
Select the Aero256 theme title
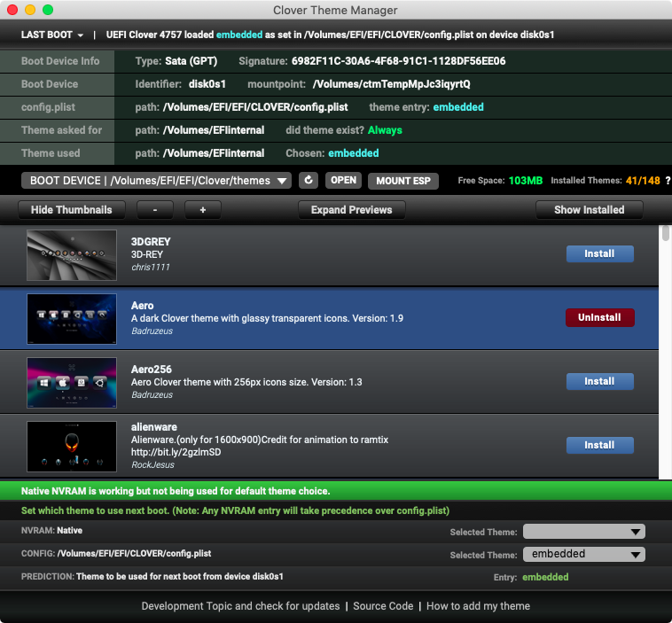pyautogui.click(x=152, y=370)
